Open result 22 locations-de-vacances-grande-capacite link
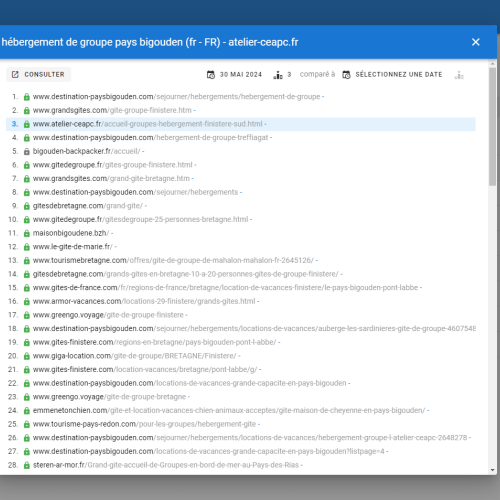The width and height of the screenshot is (500, 500). pos(189,383)
